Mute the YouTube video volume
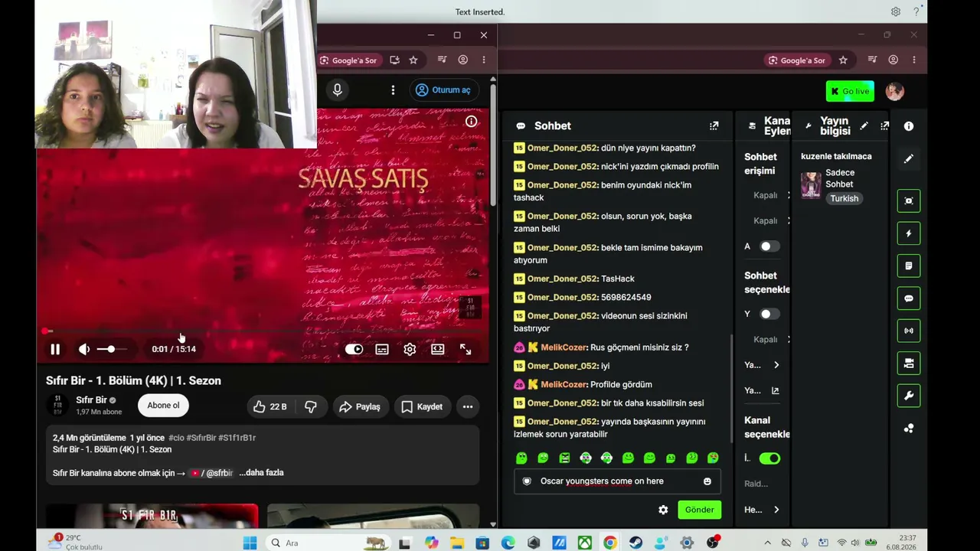The image size is (980, 551). tap(84, 349)
